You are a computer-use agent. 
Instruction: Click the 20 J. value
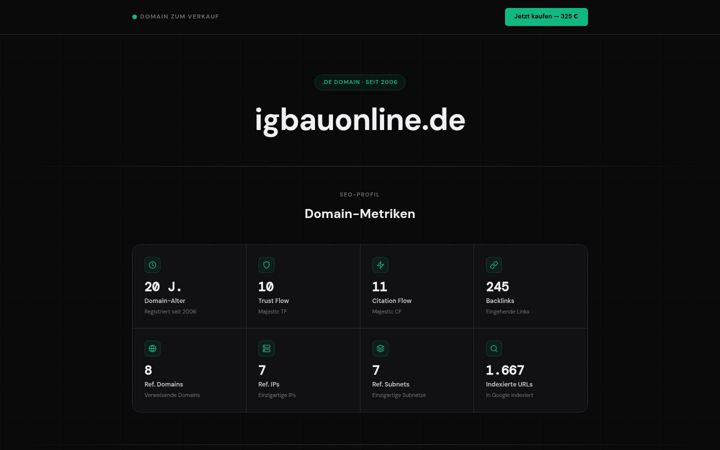[x=163, y=287]
